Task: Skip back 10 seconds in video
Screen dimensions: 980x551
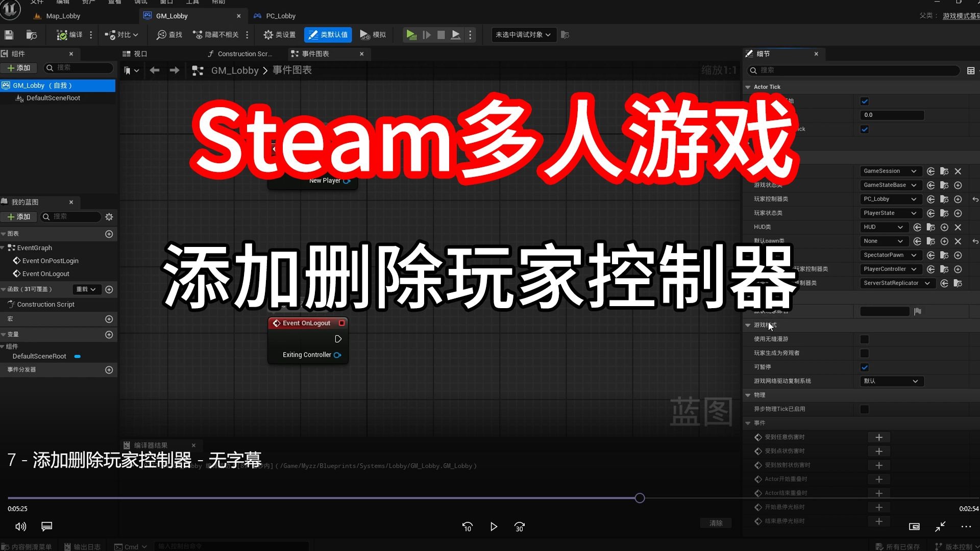Action: pyautogui.click(x=467, y=527)
